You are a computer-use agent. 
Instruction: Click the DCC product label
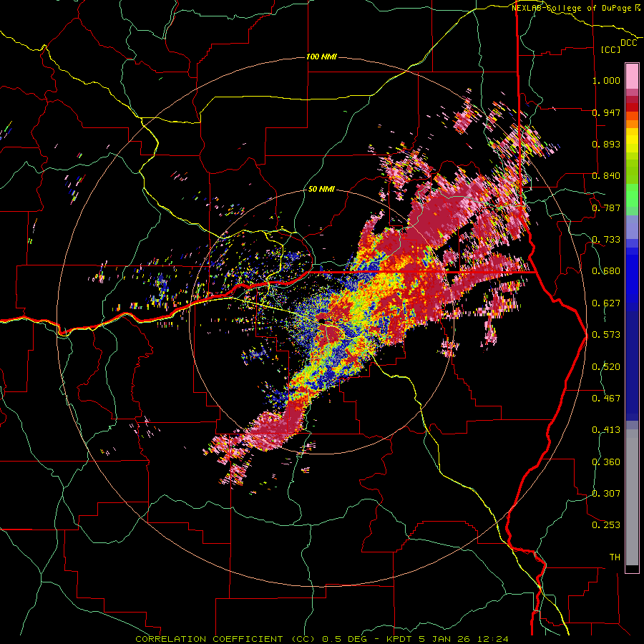pos(628,43)
